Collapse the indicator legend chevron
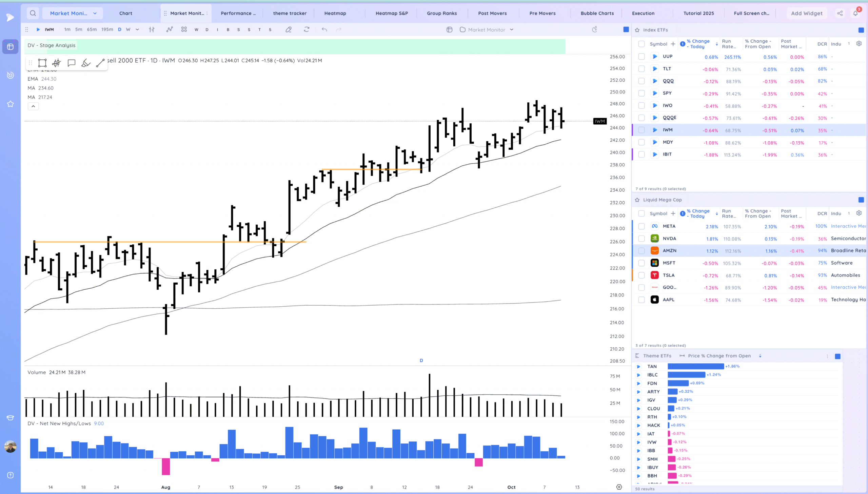868x494 pixels. 33,106
